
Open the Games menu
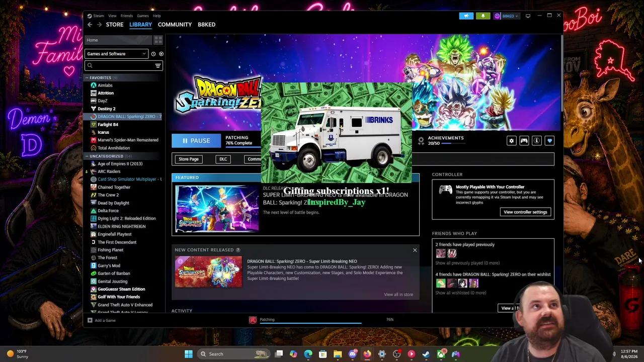[143, 16]
